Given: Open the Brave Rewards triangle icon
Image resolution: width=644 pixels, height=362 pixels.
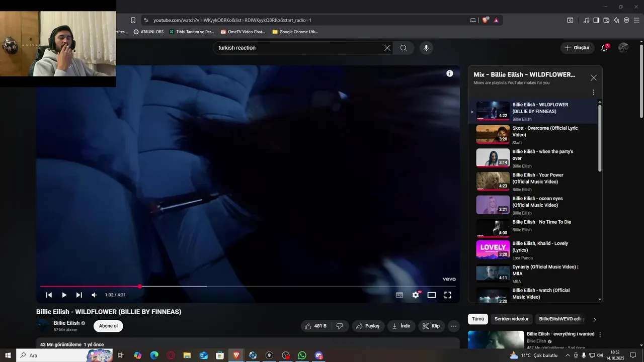Looking at the screenshot, I should [x=496, y=20].
